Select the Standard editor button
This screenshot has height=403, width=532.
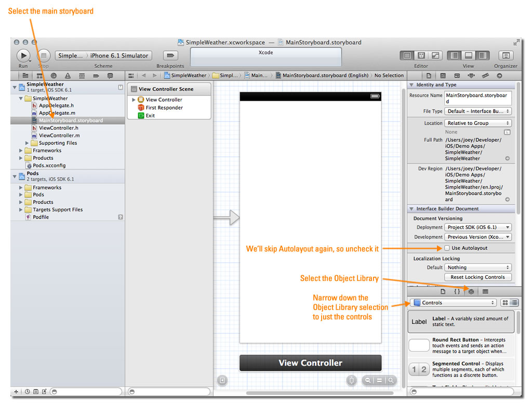coord(407,55)
